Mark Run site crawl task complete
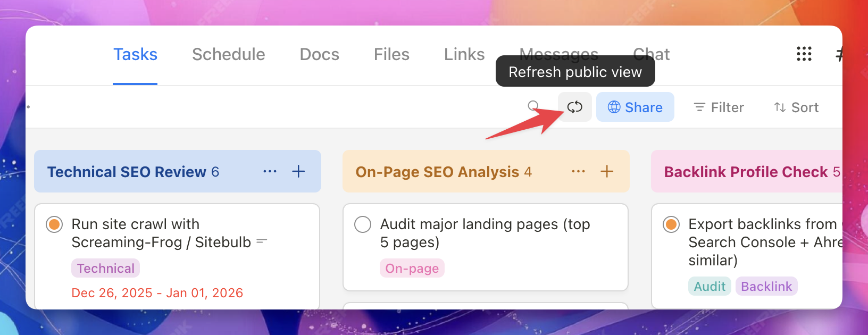 54,224
